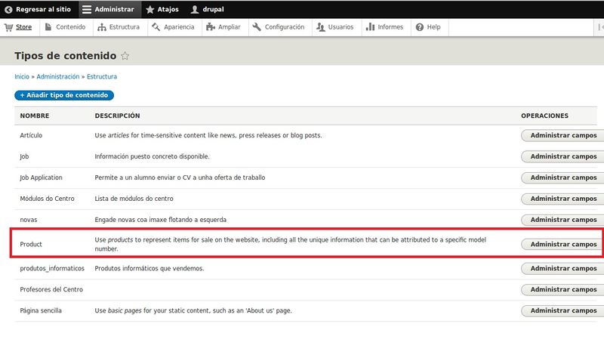604x364 pixels.
Task: Select the novas name cell
Action: tap(29, 220)
